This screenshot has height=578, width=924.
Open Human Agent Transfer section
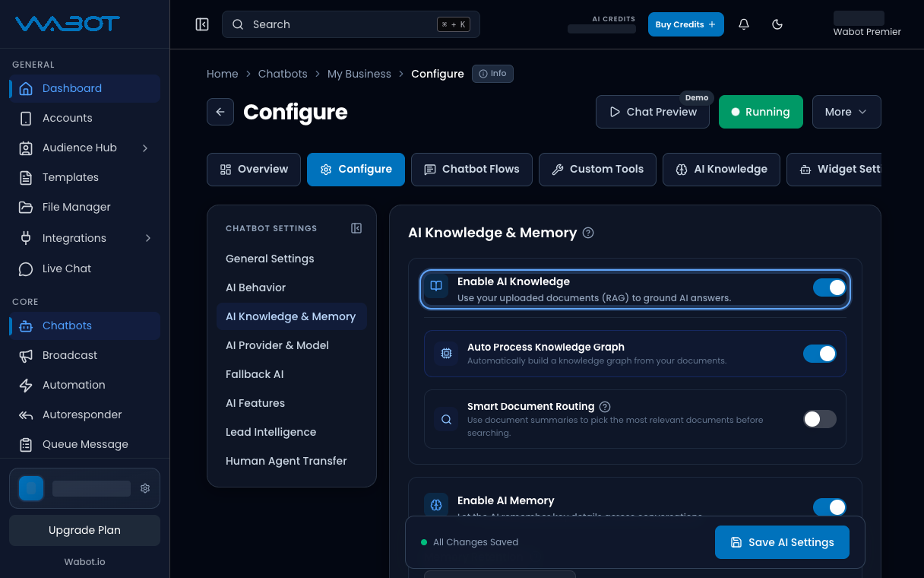pos(292,461)
